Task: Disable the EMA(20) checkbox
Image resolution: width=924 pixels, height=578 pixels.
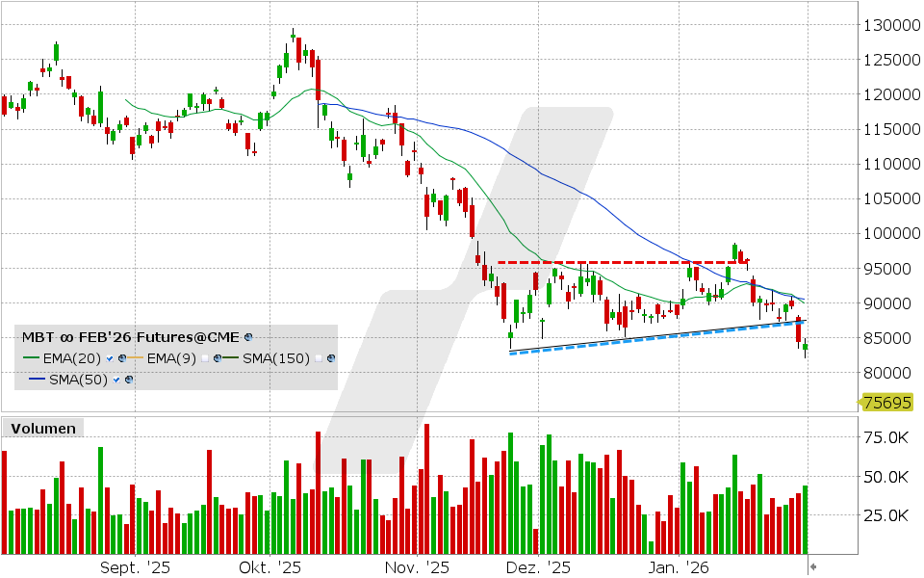Action: point(109,357)
